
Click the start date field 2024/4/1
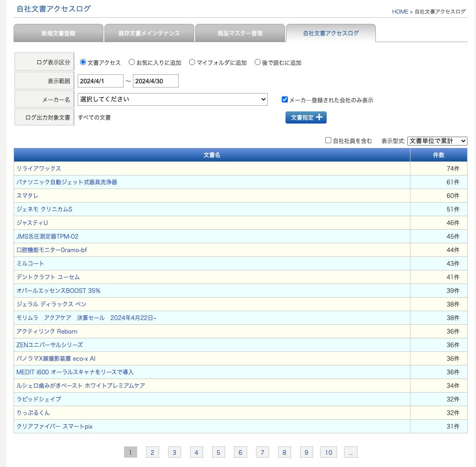point(101,81)
